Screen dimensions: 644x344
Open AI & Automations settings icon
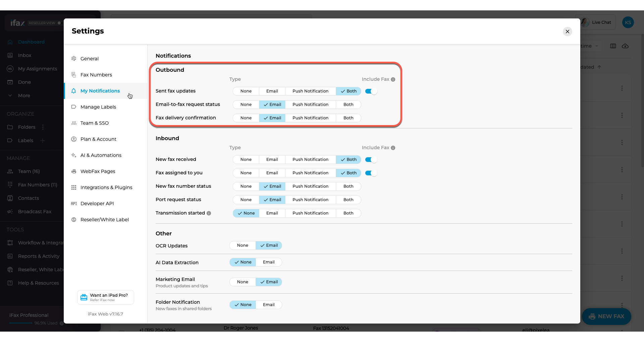[73, 155]
